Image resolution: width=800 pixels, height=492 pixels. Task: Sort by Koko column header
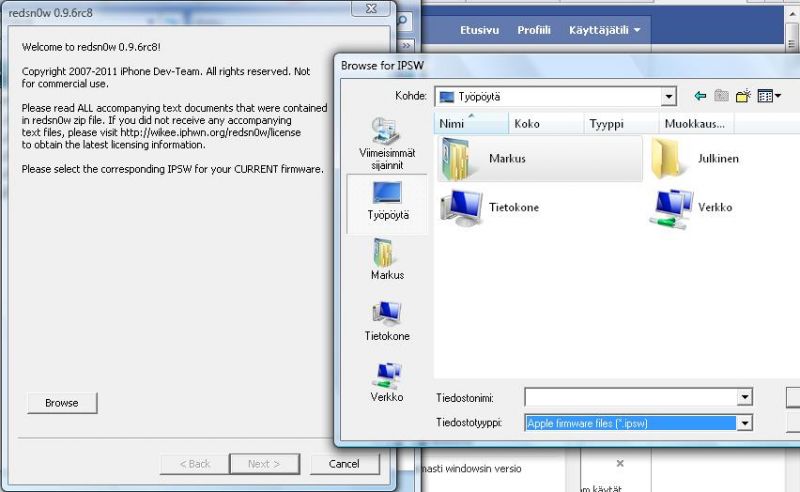546,124
